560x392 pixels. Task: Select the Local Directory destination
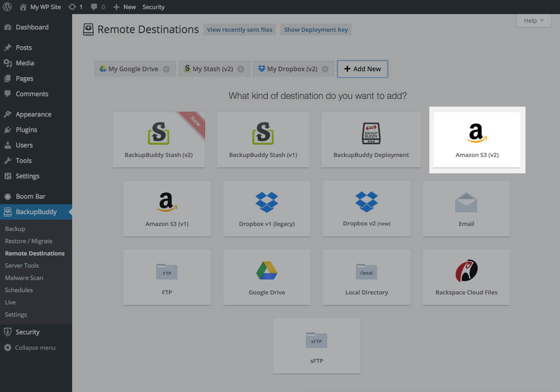367,277
